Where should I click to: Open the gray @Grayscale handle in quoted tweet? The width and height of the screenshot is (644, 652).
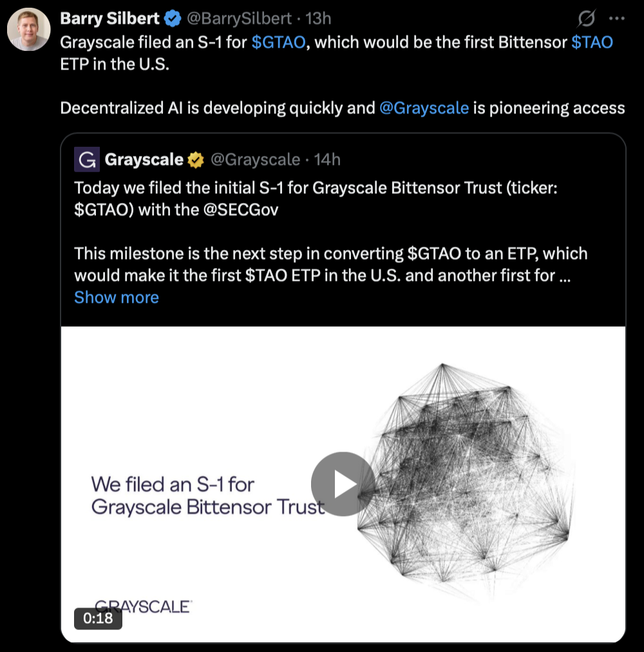(255, 159)
